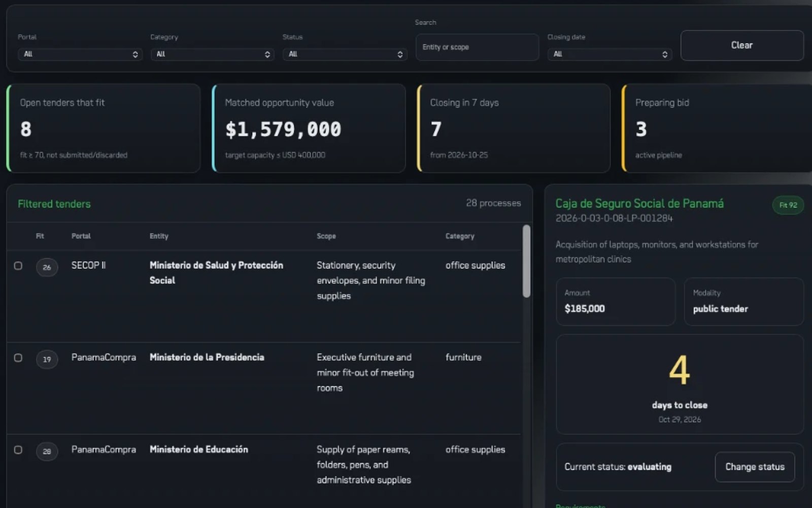Screen dimensions: 812x508
Task: Open the Status filter dropdown
Action: click(x=345, y=54)
